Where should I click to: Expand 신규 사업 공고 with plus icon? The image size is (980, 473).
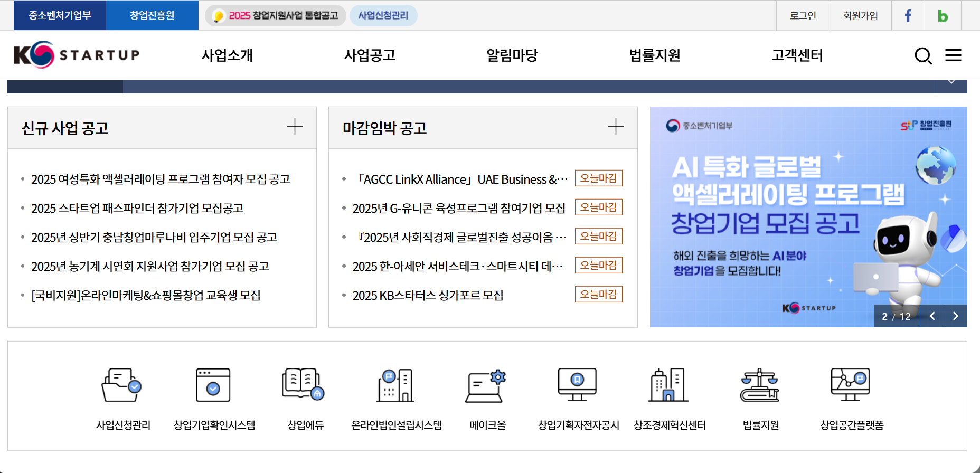click(x=295, y=127)
